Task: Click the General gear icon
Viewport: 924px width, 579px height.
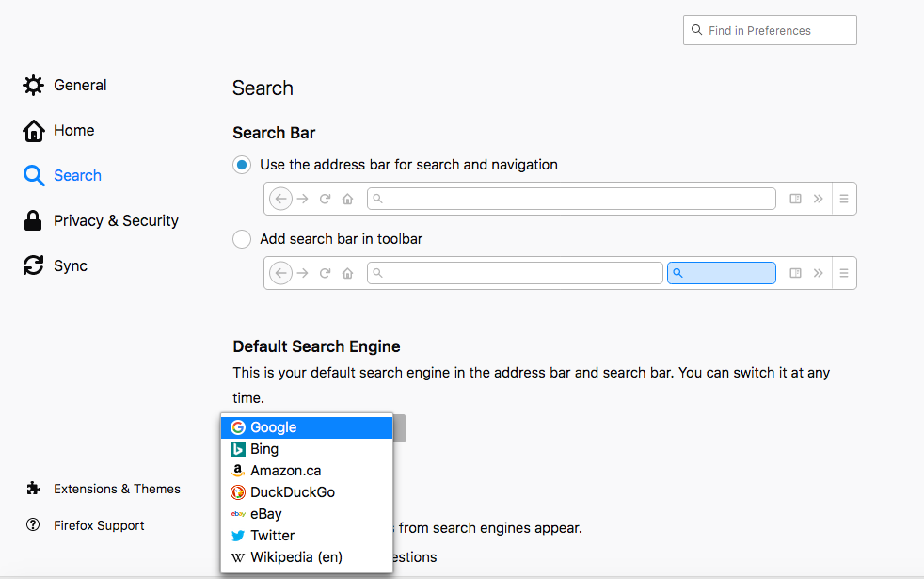Action: click(34, 86)
